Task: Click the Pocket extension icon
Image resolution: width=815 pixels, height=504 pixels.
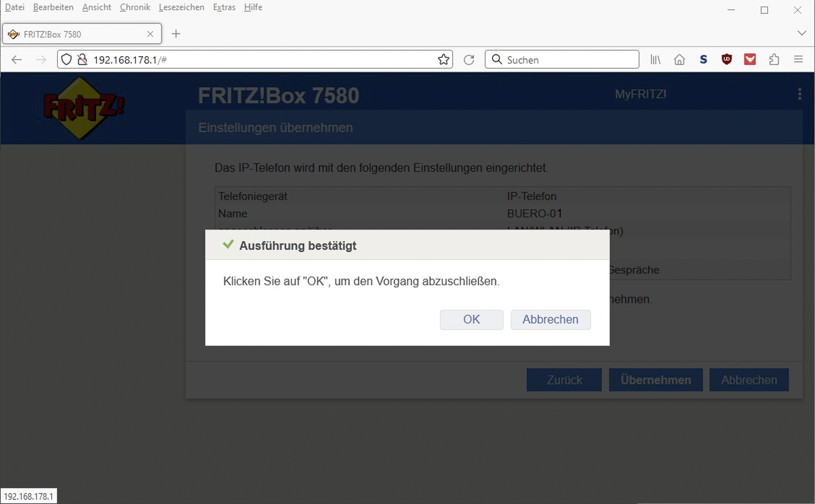Action: point(750,60)
